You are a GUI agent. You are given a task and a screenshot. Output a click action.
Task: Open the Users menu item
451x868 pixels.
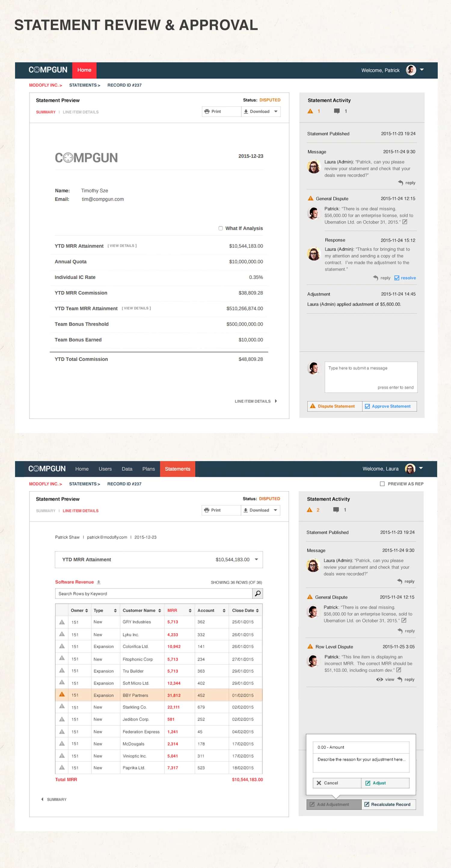click(105, 469)
